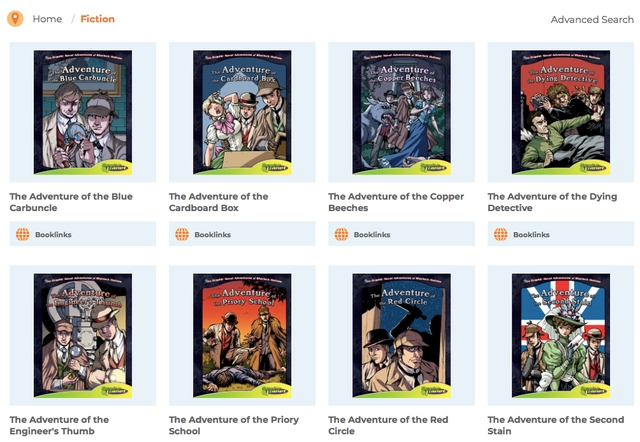Open the Cardboard Box book cover
The width and height of the screenshot is (640, 442).
pyautogui.click(x=242, y=112)
